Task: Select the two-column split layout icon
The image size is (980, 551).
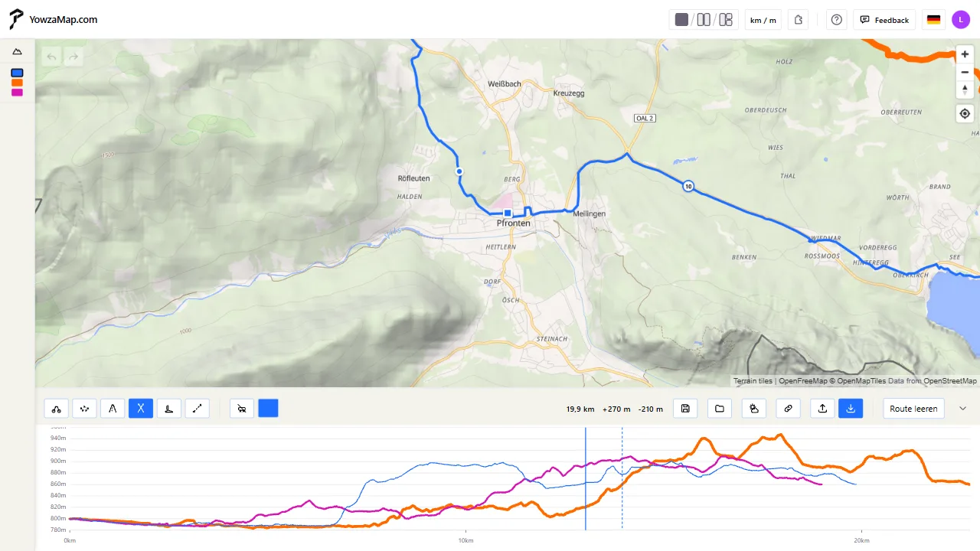Action: [x=704, y=20]
